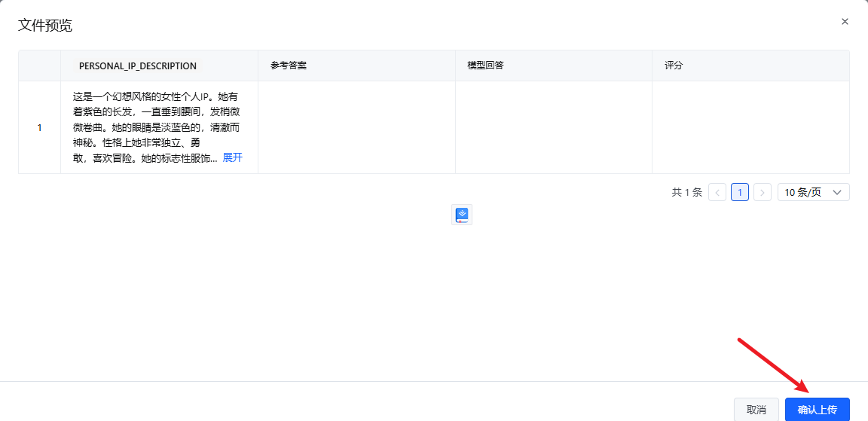Click the blue book icon below the table

click(462, 215)
